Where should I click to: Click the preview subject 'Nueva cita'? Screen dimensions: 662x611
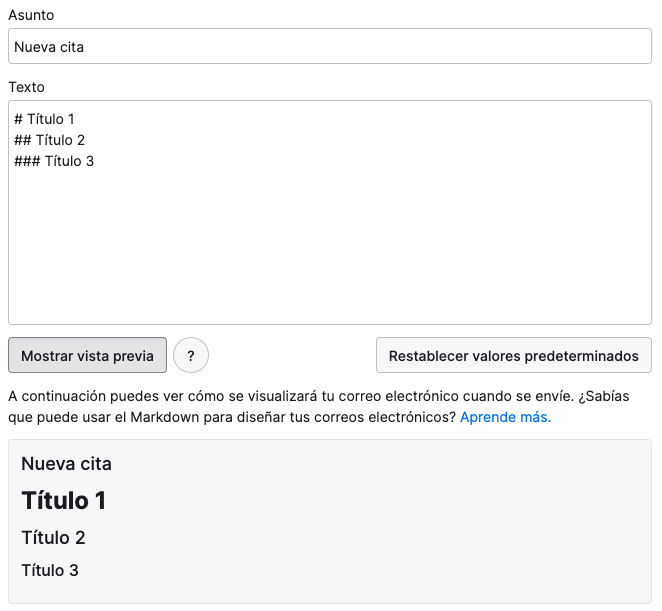click(67, 464)
